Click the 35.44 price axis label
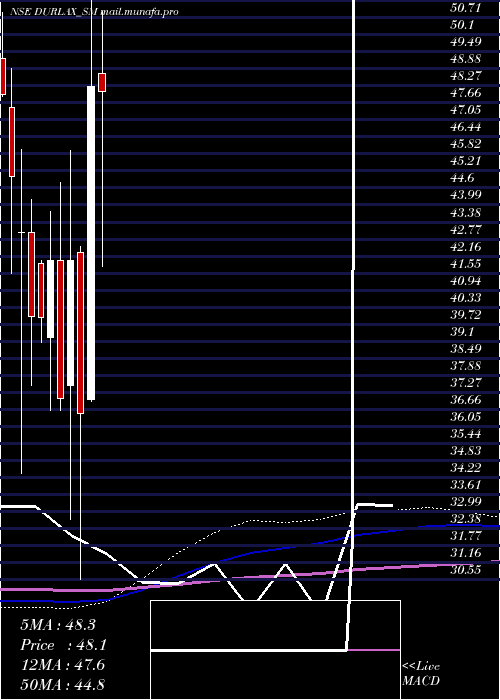 pyautogui.click(x=465, y=433)
